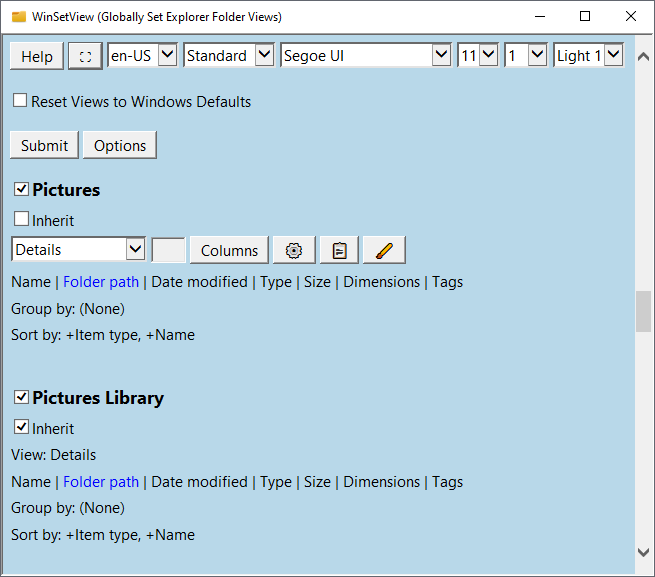Click Sort by line under Pictures
This screenshot has width=655, height=577.
[x=103, y=335]
